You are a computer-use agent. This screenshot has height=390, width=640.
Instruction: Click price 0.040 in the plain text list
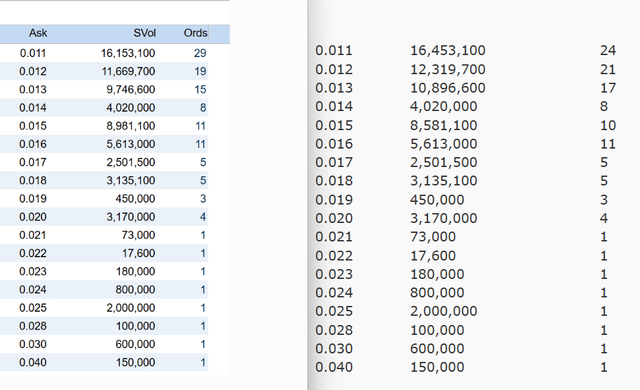334,367
